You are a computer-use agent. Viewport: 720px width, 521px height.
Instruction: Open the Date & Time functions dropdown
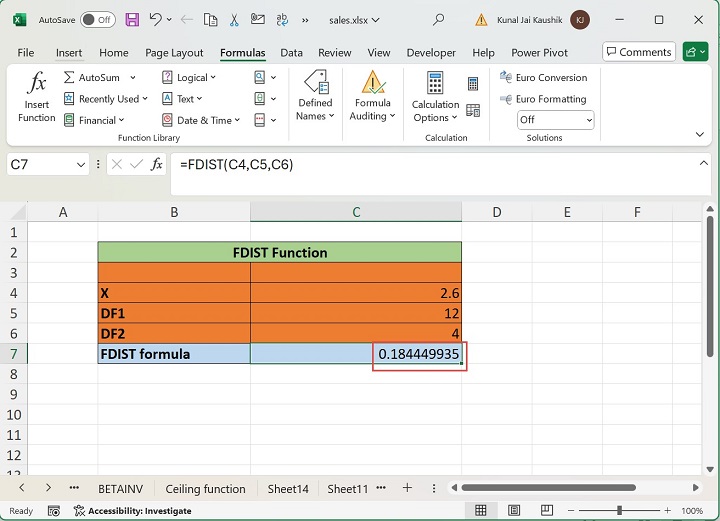[237, 120]
